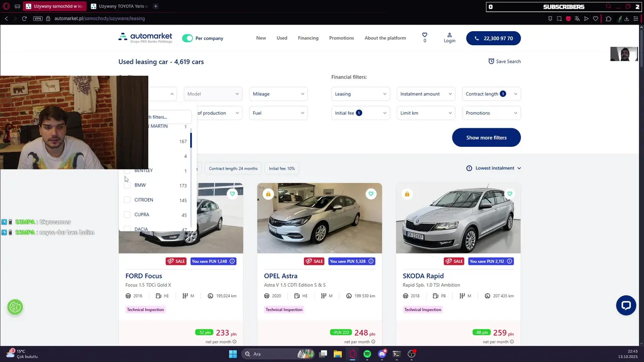
Task: Click the VPN badge in address bar
Action: click(38, 19)
